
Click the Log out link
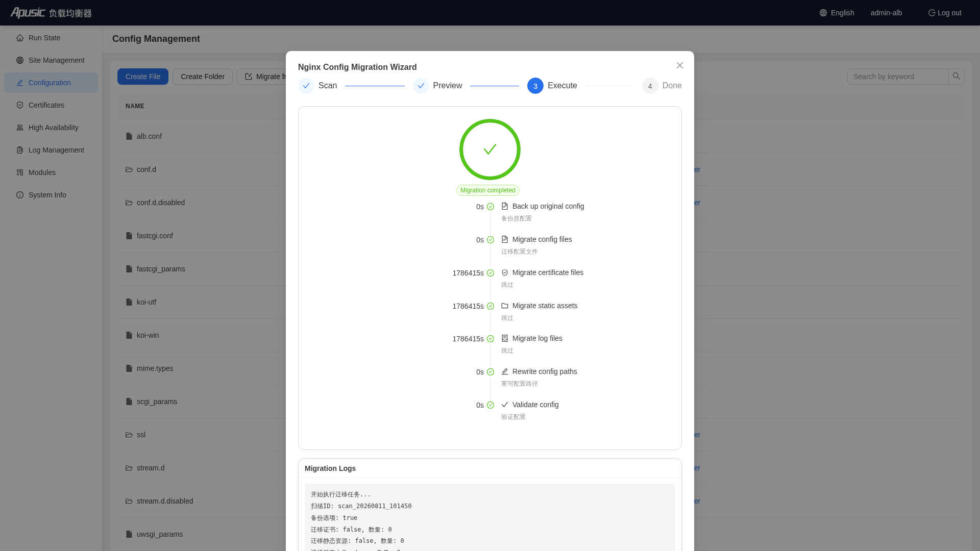(x=945, y=13)
